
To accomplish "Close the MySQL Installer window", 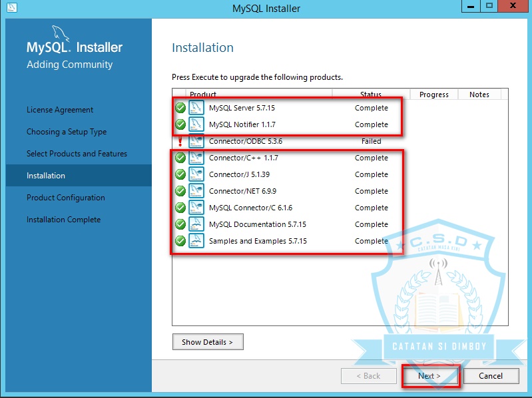I will point(513,6).
